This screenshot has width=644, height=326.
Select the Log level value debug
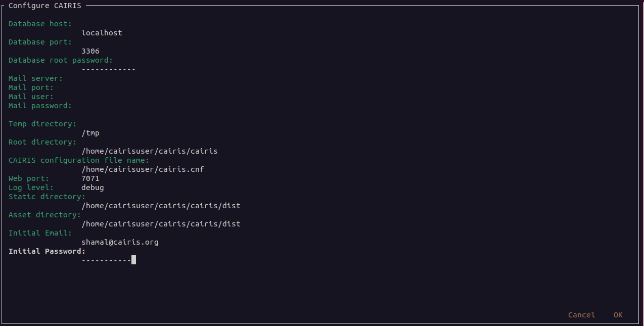click(93, 188)
